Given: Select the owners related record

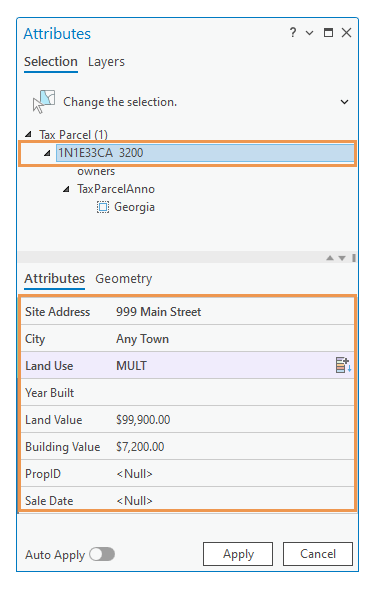Looking at the screenshot, I should [x=96, y=171].
